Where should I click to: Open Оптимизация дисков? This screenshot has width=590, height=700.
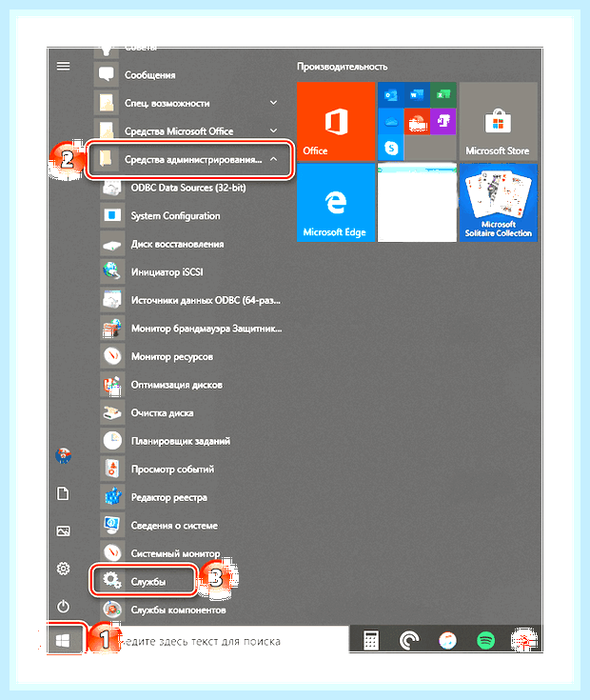pos(190,385)
